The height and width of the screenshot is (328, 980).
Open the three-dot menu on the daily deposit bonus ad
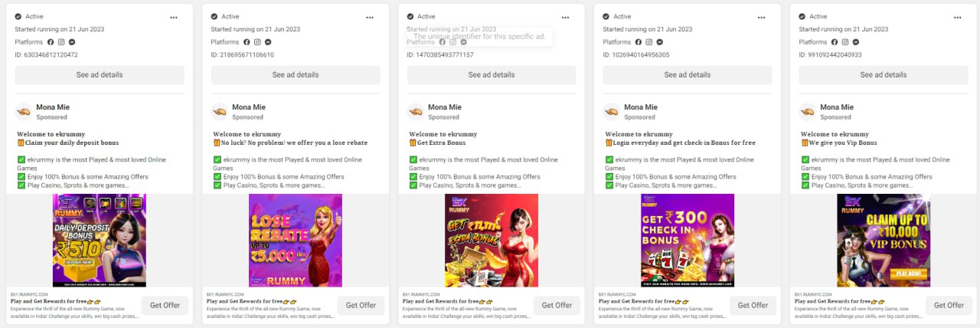174,17
